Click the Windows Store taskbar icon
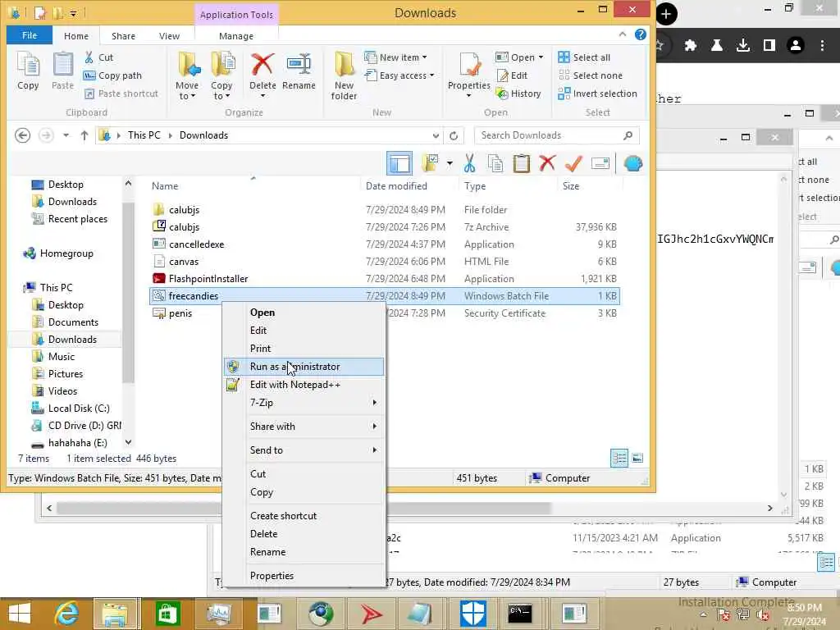 click(167, 614)
